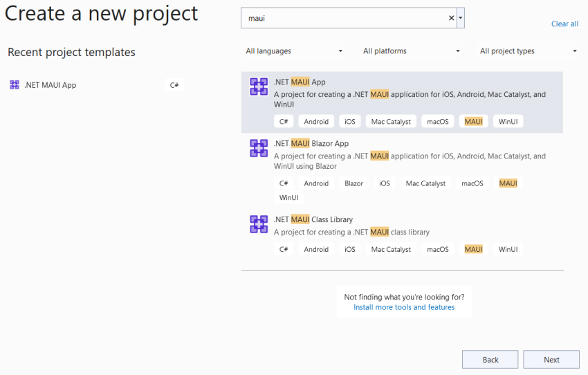The image size is (588, 375).
Task: Open the All platforms dropdown
Action: tap(412, 51)
